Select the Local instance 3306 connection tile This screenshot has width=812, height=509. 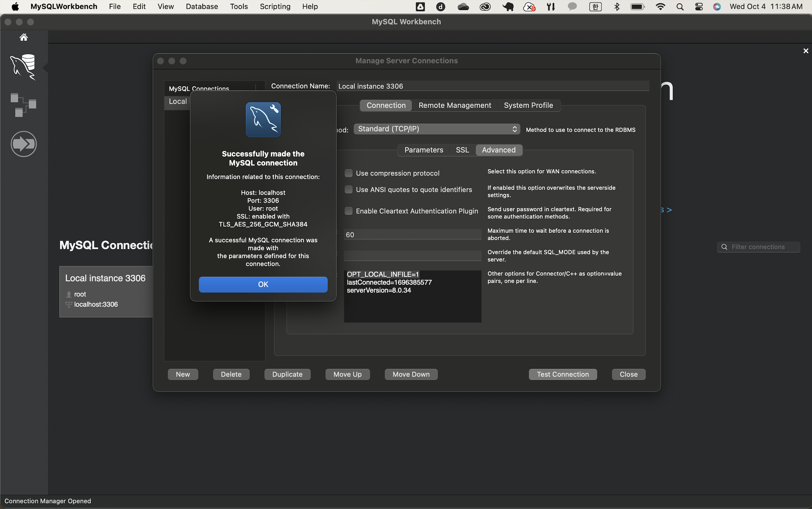click(x=106, y=291)
